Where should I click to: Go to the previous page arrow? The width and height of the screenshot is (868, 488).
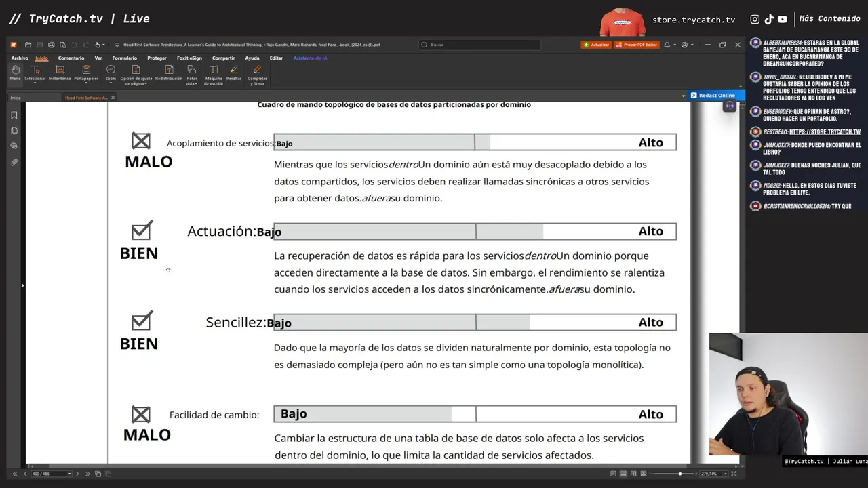click(x=25, y=474)
